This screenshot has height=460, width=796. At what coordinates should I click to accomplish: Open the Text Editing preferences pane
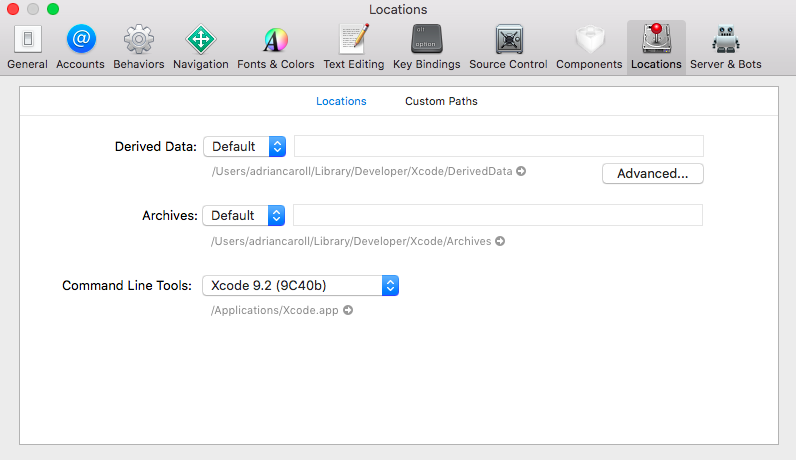point(354,47)
